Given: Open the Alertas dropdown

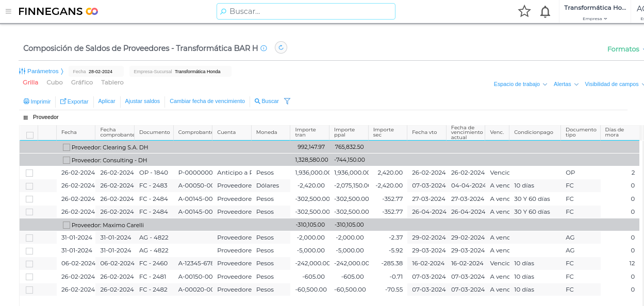Looking at the screenshot, I should point(566,84).
